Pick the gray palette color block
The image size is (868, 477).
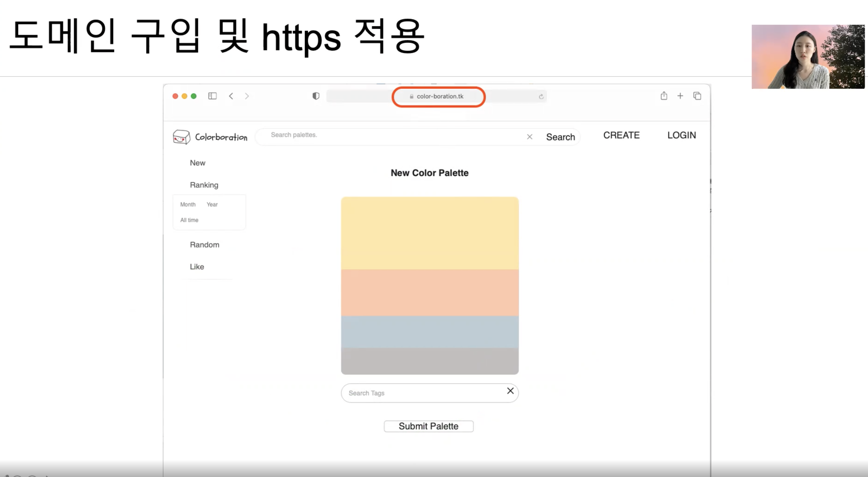(430, 361)
